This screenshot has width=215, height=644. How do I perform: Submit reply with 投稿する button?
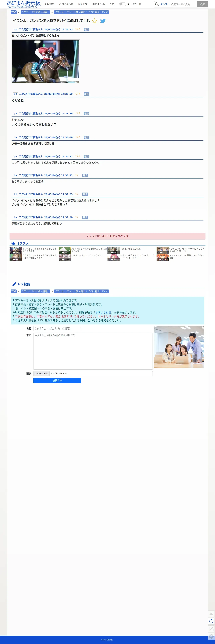coord(57,380)
